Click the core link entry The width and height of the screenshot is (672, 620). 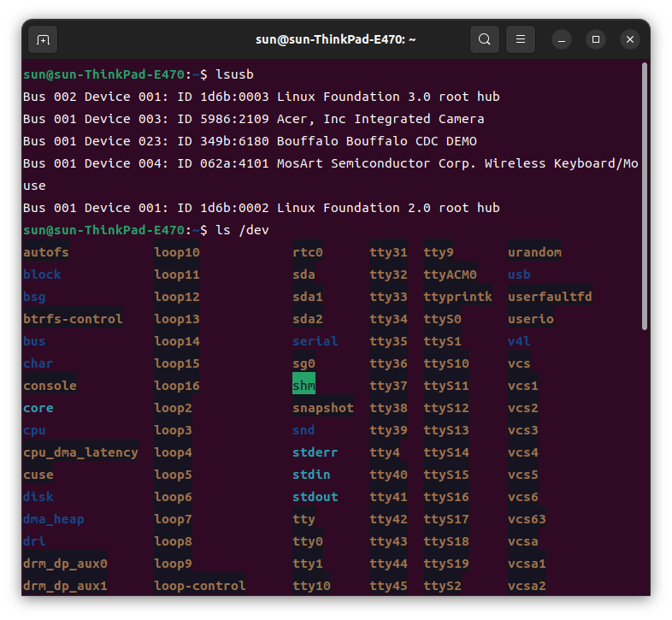[38, 408]
